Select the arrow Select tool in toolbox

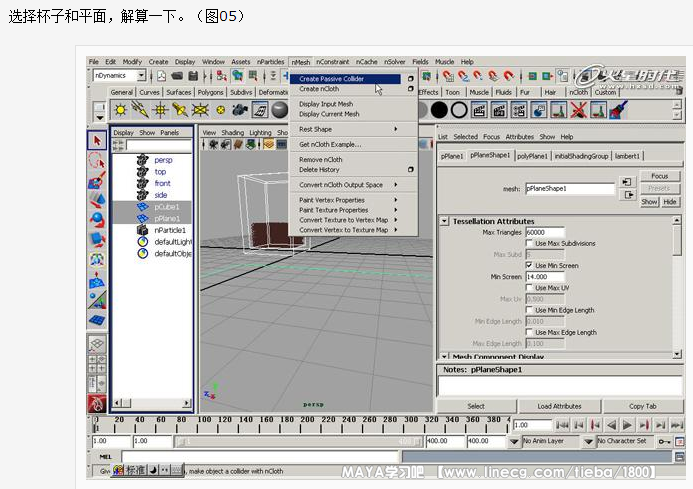(x=97, y=141)
